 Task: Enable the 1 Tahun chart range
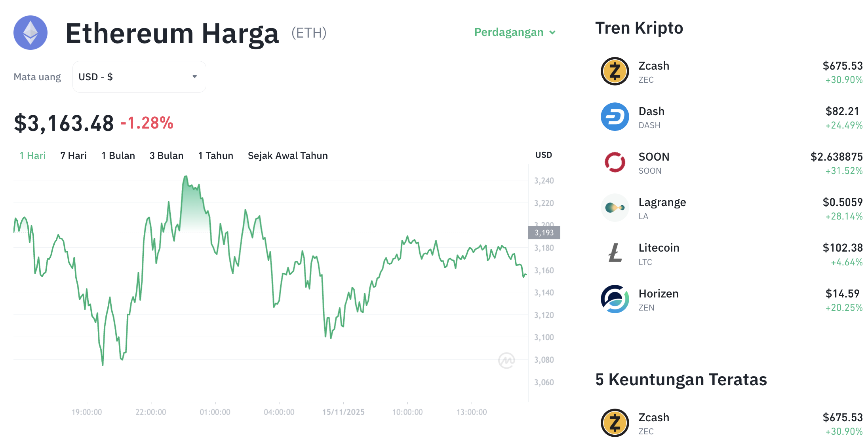pyautogui.click(x=215, y=155)
